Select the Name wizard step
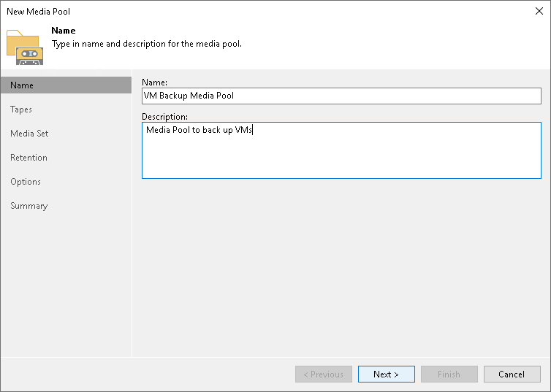 click(66, 85)
